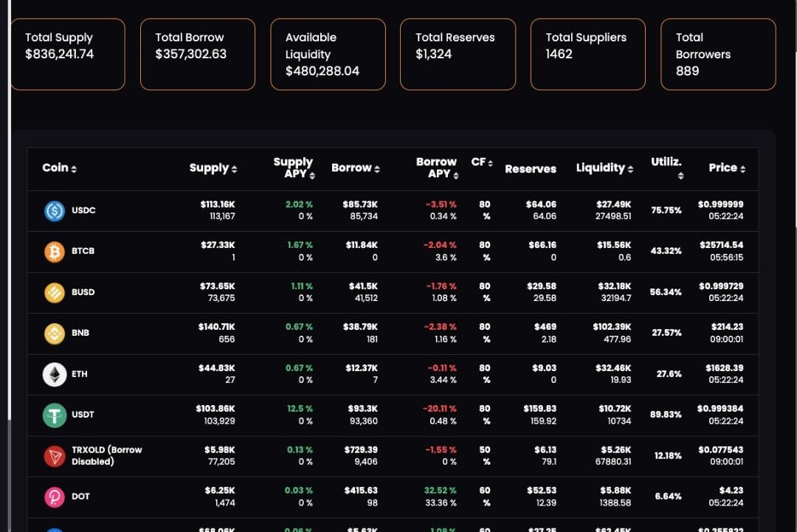This screenshot has height=532, width=797.
Task: Click the Total Borrowers card
Action: [x=717, y=54]
